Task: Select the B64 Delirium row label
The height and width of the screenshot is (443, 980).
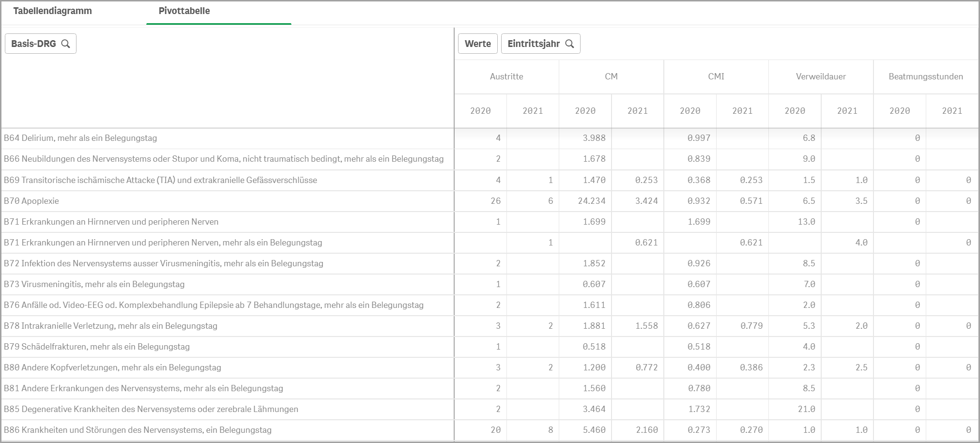Action: point(80,138)
